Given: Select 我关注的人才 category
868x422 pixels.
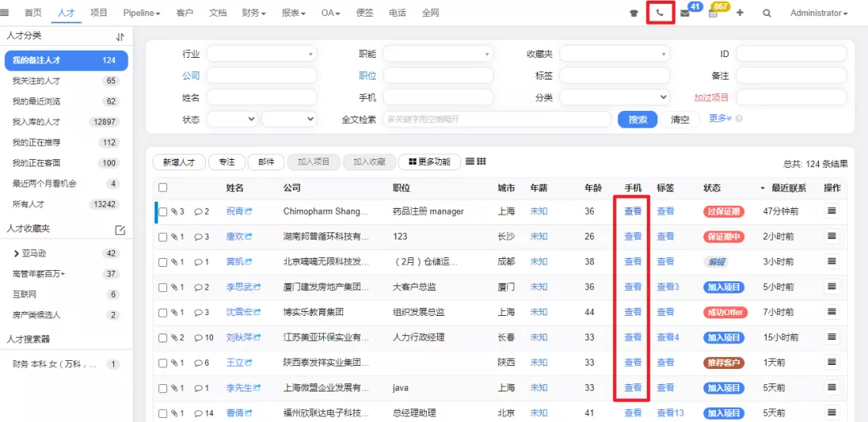Looking at the screenshot, I should pos(66,81).
